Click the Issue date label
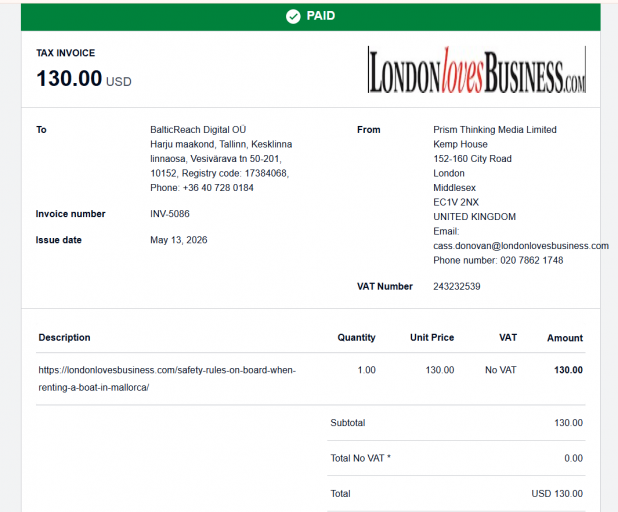618x512 pixels. (x=59, y=240)
